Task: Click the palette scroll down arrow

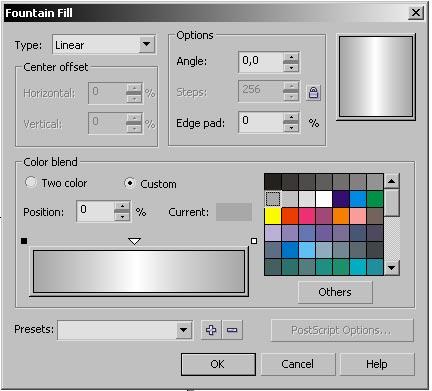Action: (392, 267)
